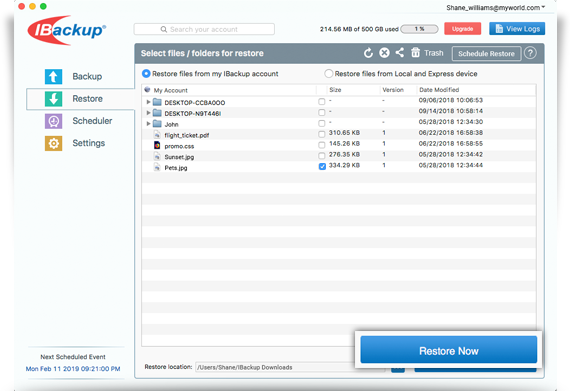Click the Backup up-arrow icon
This screenshot has height=391, width=570.
53,77
